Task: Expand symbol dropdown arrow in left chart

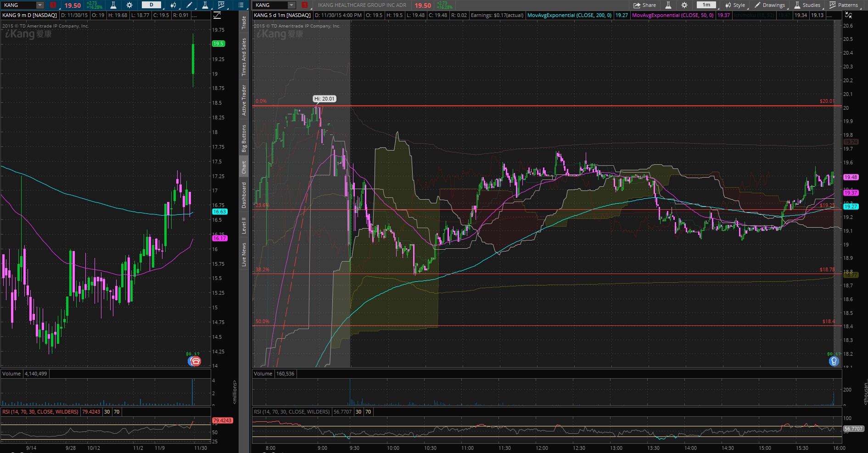Action: coord(40,5)
